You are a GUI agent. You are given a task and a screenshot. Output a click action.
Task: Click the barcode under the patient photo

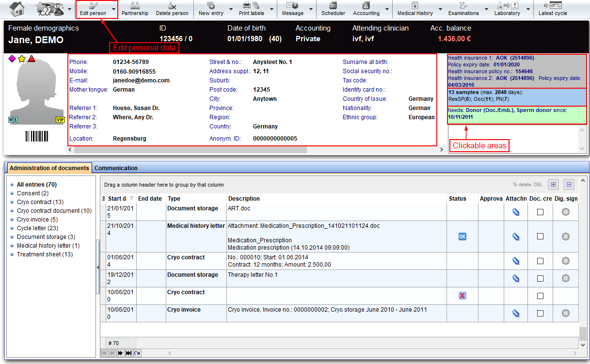coord(37,136)
